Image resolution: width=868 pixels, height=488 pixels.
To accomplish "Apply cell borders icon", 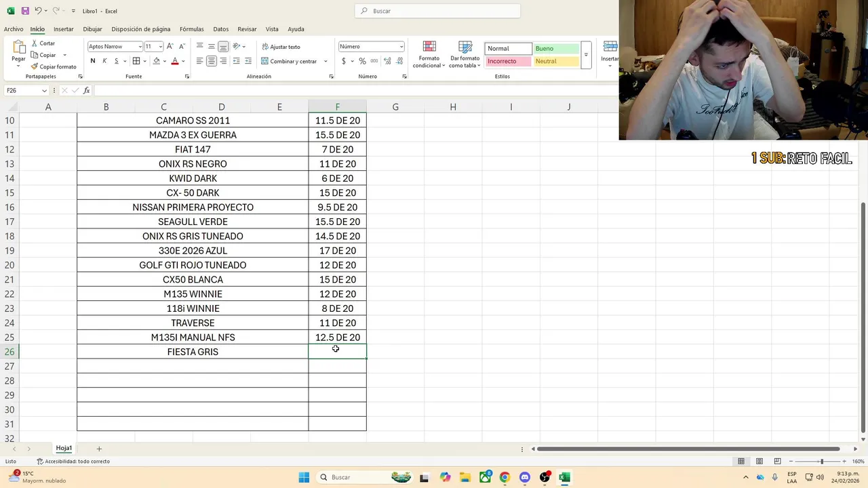I will (x=136, y=61).
